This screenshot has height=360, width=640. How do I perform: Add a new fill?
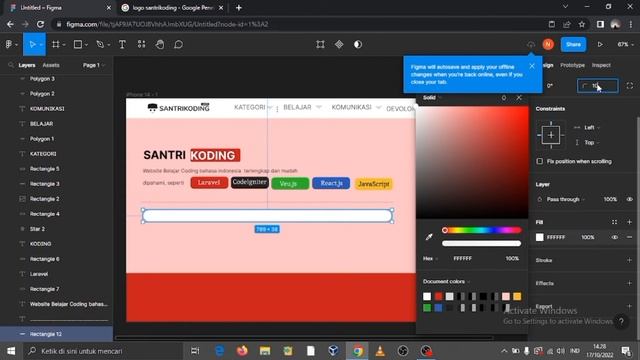point(629,222)
